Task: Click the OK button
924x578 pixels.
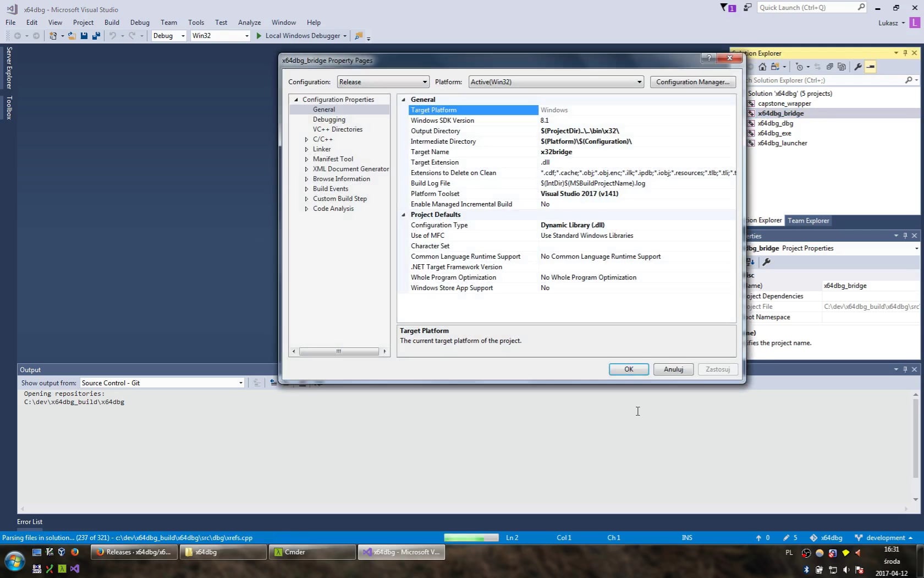Action: tap(629, 369)
